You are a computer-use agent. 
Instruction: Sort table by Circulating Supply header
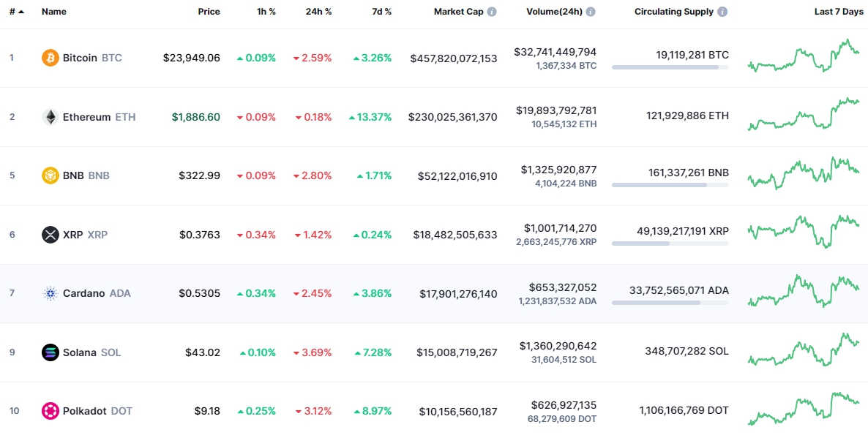coord(674,12)
